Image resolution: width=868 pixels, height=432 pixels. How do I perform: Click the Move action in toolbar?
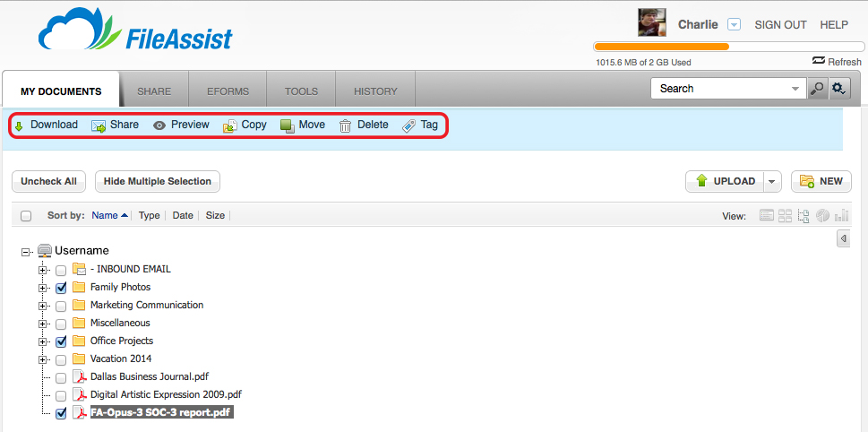click(x=303, y=125)
